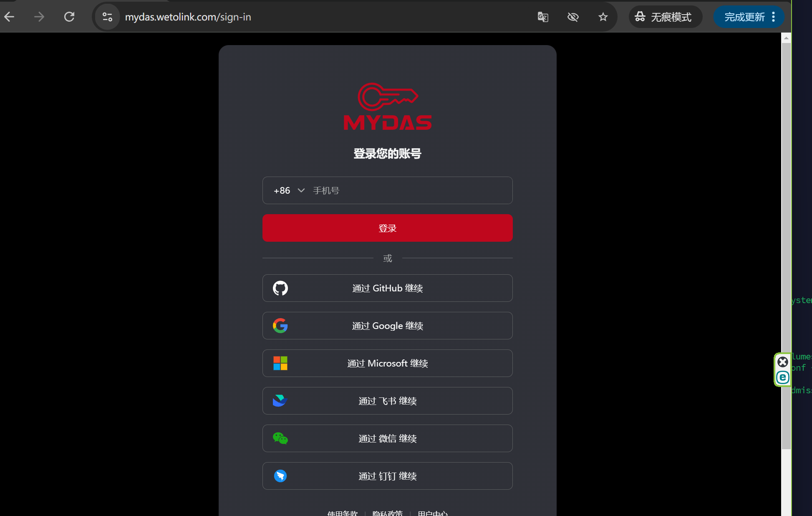812x516 pixels.
Task: Click the WeChat (微信) logo icon
Action: [280, 438]
